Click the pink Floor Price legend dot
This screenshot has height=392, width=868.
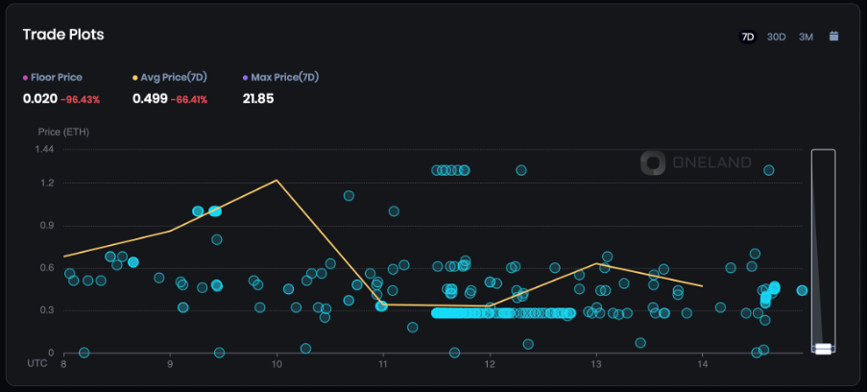click(26, 77)
